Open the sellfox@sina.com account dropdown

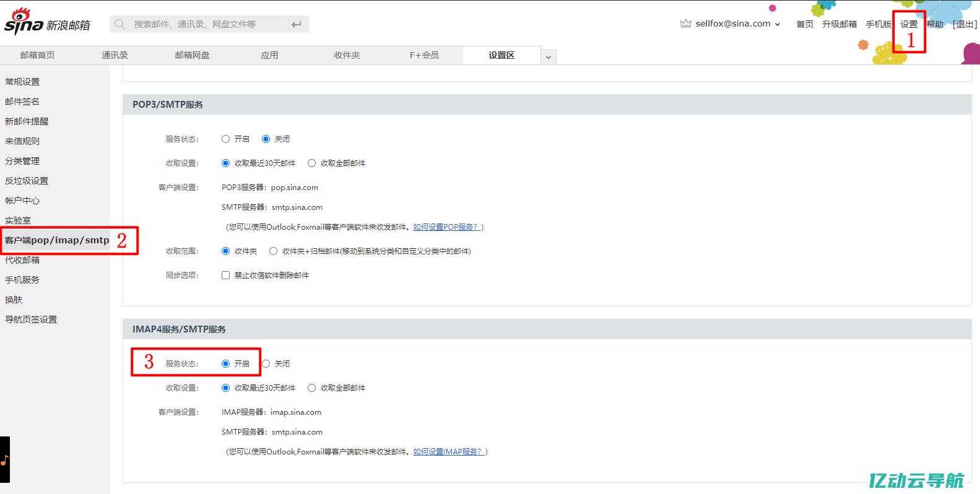click(737, 24)
